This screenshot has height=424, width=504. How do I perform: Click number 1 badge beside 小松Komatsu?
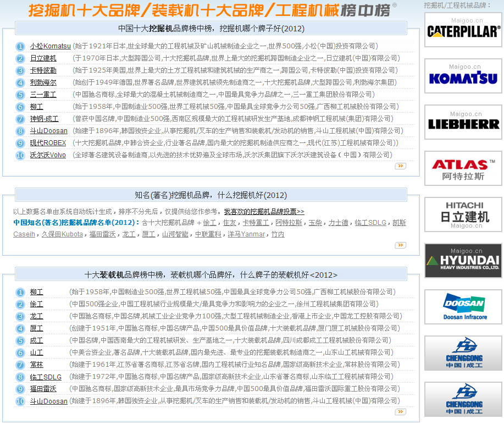20,47
